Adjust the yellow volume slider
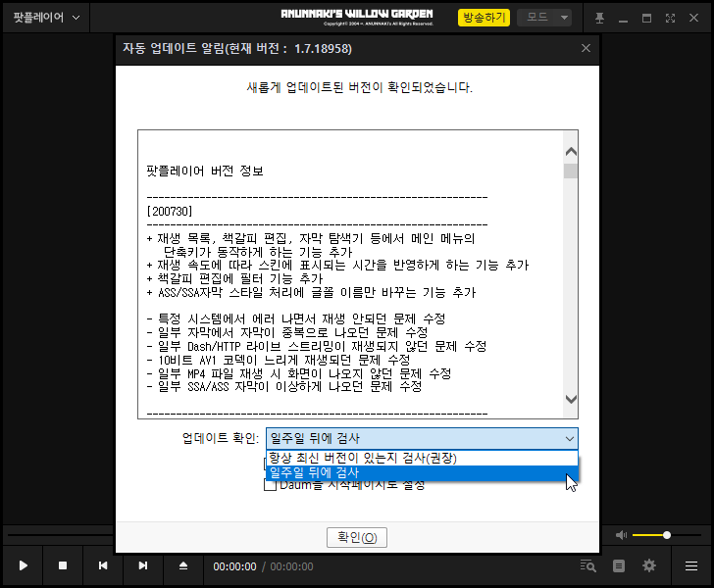 click(x=666, y=535)
